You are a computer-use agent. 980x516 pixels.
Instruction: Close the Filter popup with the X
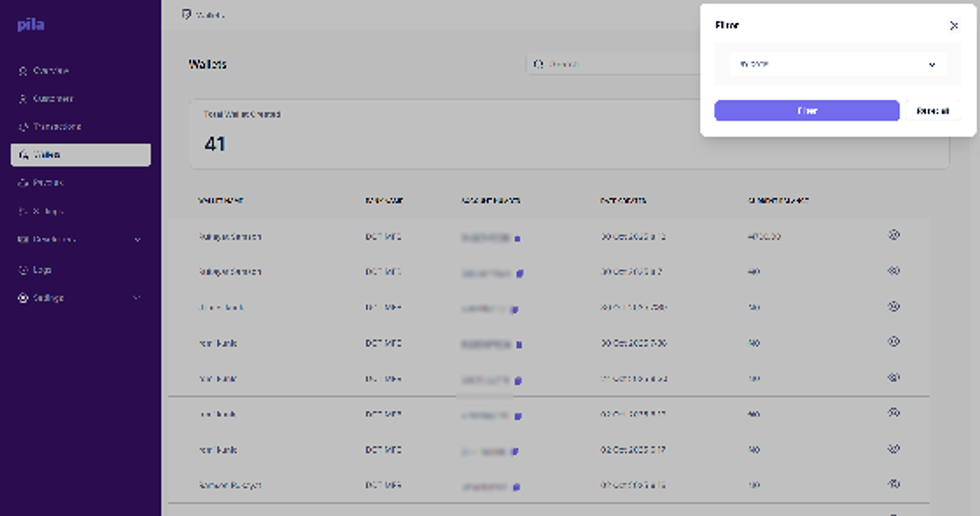(954, 26)
